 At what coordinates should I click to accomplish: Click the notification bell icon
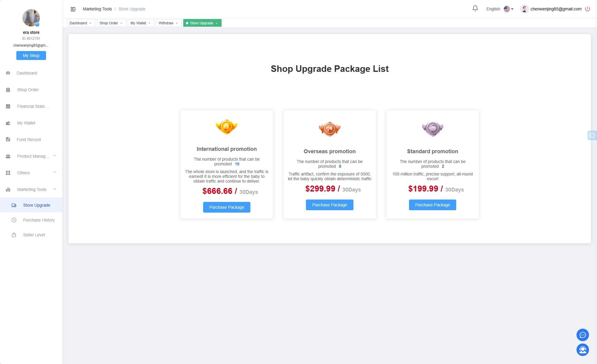tap(475, 9)
